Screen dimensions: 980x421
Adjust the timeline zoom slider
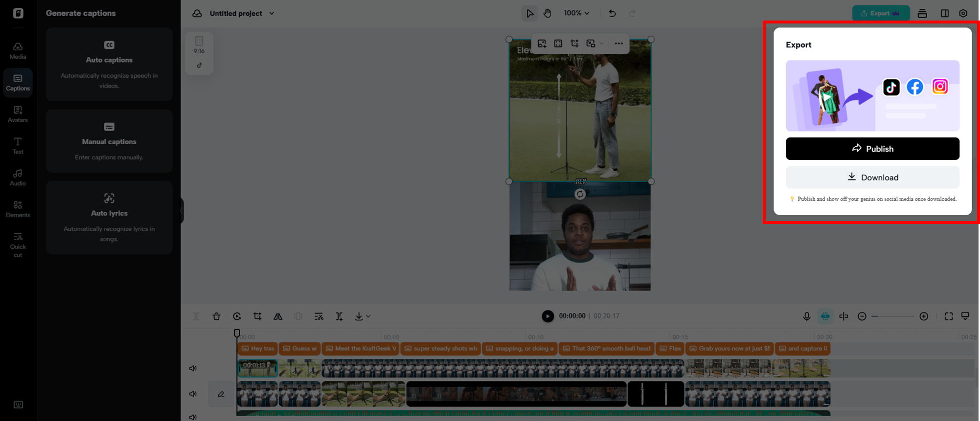click(892, 316)
